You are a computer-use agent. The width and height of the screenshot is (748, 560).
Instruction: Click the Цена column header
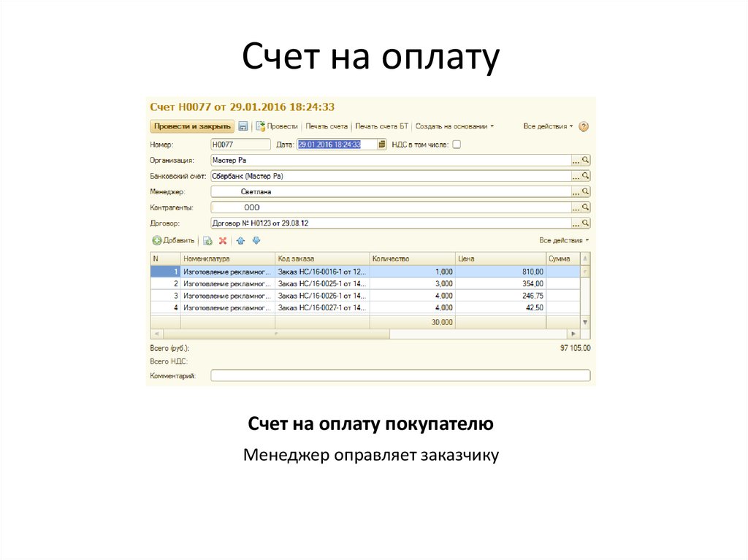[500, 258]
